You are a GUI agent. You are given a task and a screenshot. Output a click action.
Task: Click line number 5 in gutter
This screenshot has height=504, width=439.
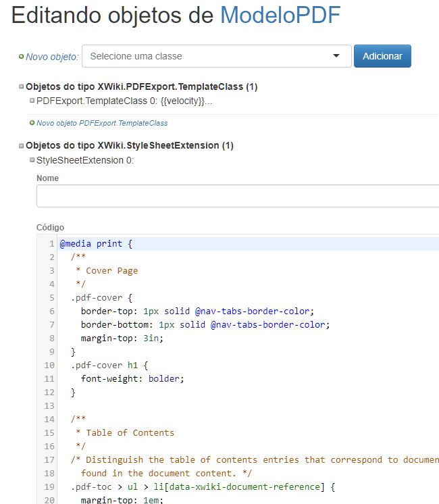[x=52, y=298]
